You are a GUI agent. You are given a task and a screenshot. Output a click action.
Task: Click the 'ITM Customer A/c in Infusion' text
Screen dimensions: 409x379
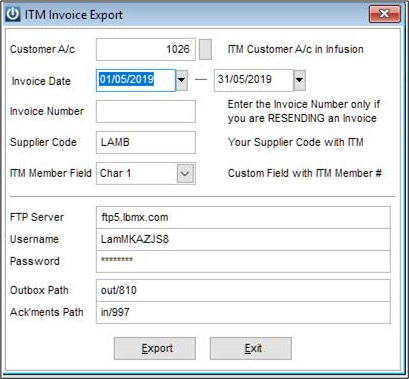click(x=296, y=49)
